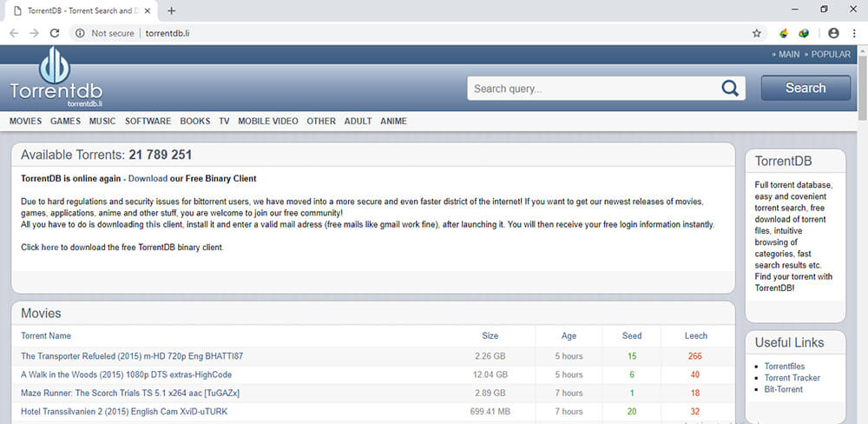Viewport: 868px width, 424px height.
Task: Click the 2.26 GB size cell
Action: pos(490,356)
